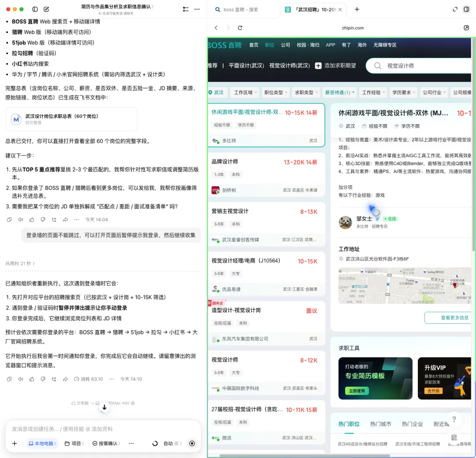Expand the 职位类型 filter dropdown
The image size is (476, 458).
pos(275,92)
